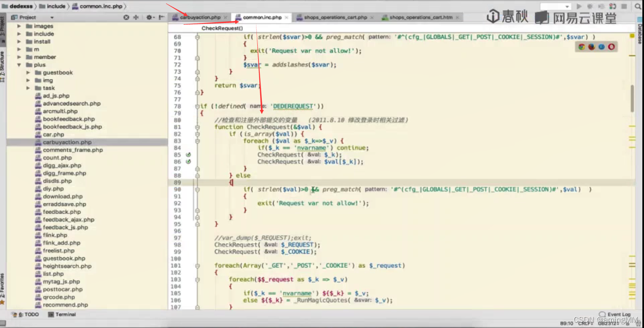Click the recursive call gutter icon on line 85

click(x=188, y=155)
